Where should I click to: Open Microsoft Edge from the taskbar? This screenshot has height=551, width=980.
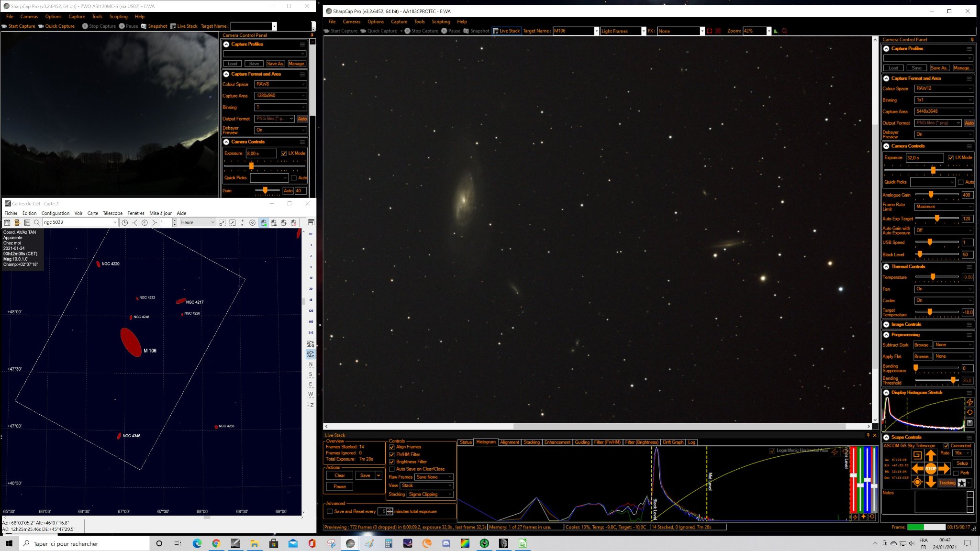point(197,543)
